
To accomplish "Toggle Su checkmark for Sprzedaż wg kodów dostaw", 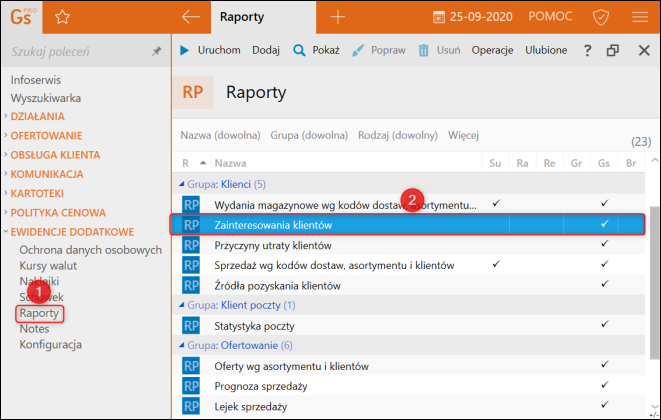I will 496,264.
